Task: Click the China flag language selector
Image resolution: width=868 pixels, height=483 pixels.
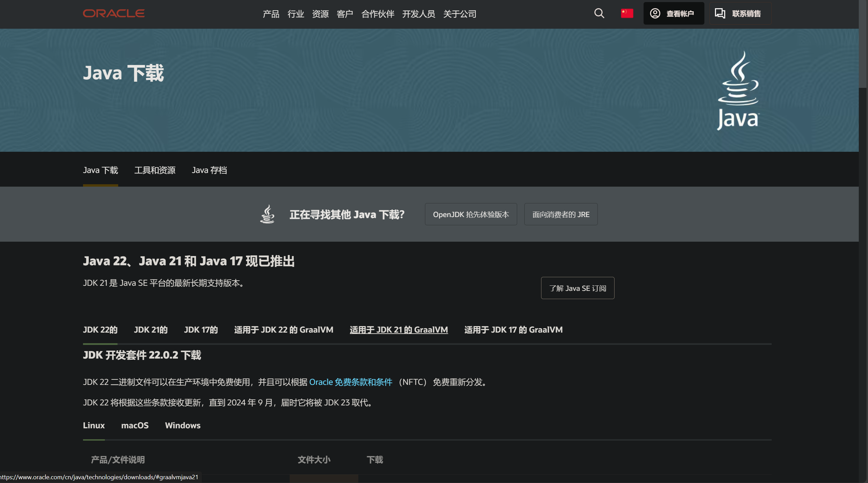Action: [x=627, y=13]
